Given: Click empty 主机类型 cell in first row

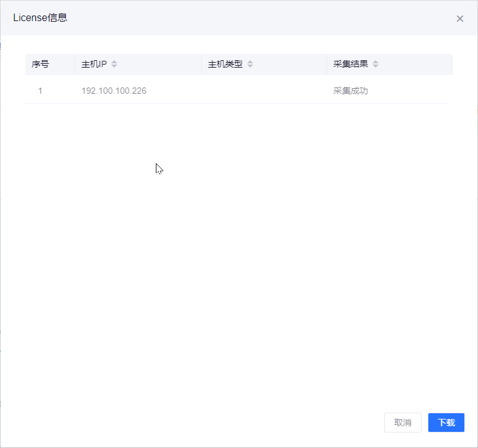Looking at the screenshot, I should point(264,91).
